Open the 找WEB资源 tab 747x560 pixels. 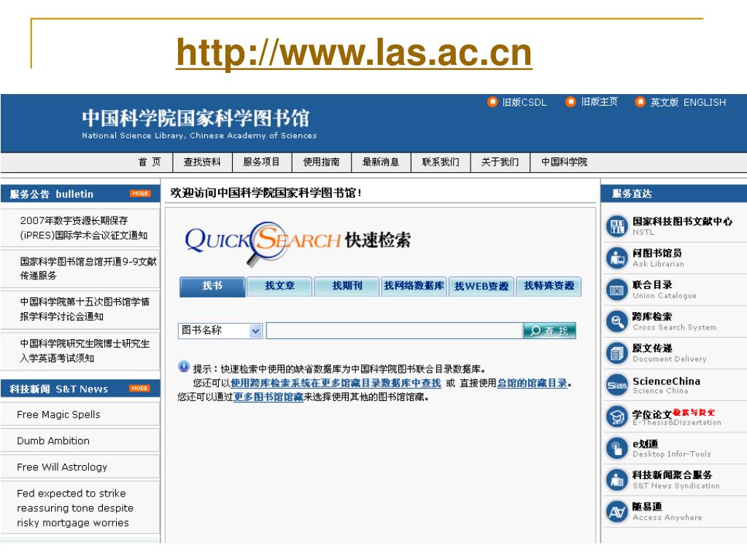(481, 286)
